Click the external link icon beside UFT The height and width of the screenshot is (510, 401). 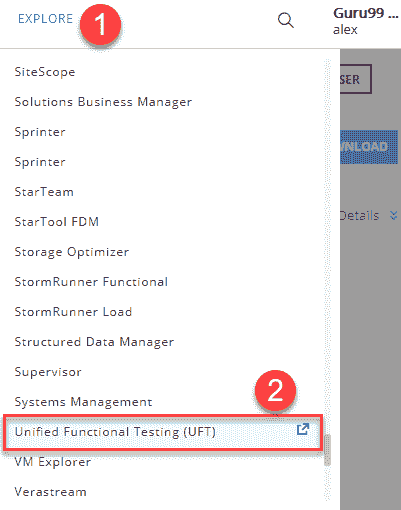pyautogui.click(x=303, y=429)
